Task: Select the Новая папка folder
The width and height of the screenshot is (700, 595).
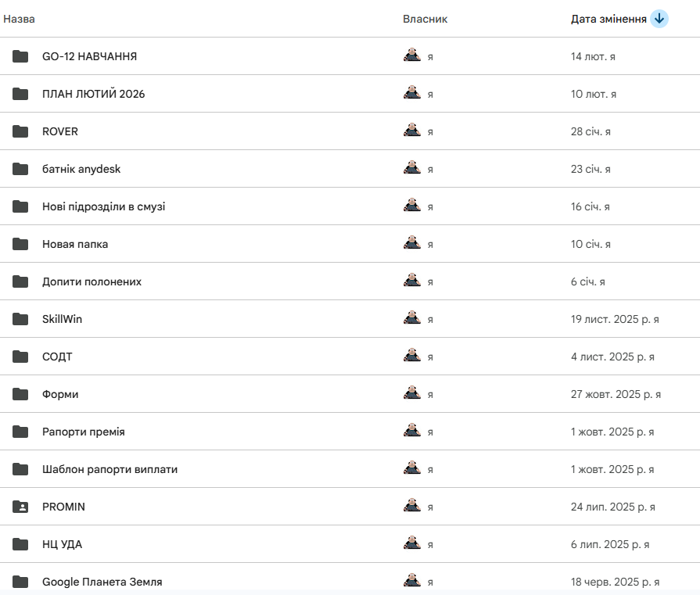Action: click(75, 244)
